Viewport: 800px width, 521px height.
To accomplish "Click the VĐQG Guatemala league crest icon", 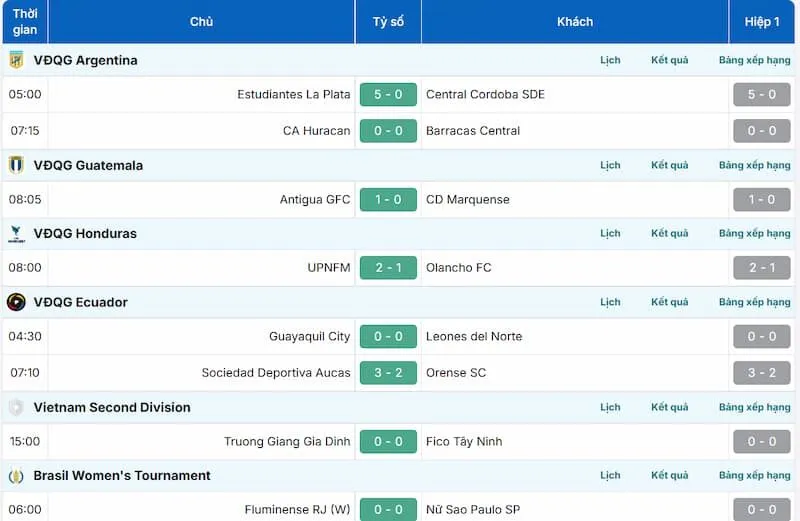I will (x=16, y=165).
